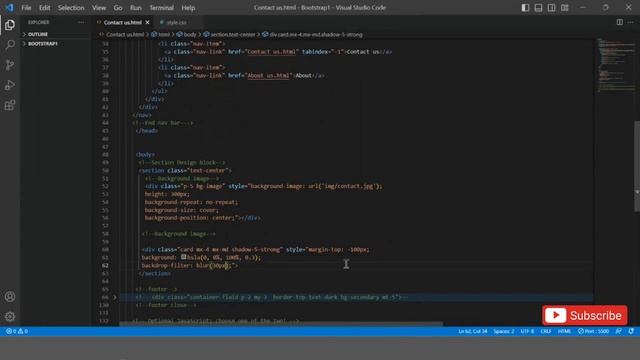Click errors and warnings status indicator

[17, 331]
